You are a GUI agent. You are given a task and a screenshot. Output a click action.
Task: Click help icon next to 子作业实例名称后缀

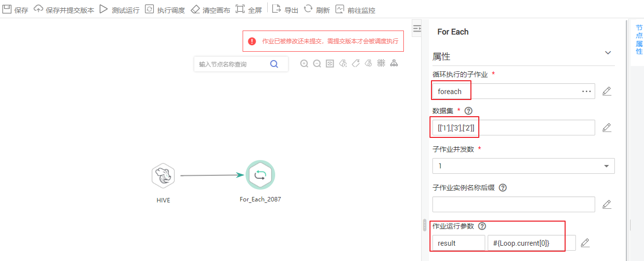coord(503,188)
